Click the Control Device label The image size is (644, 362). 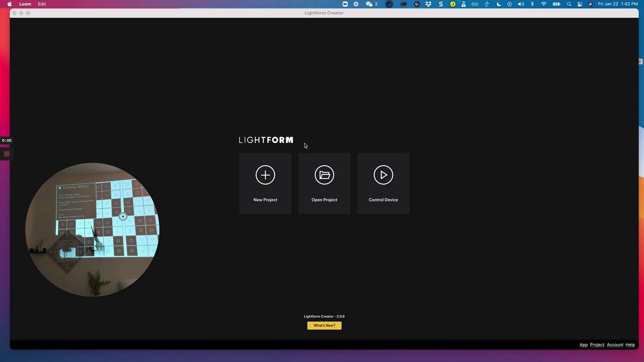[x=383, y=200]
